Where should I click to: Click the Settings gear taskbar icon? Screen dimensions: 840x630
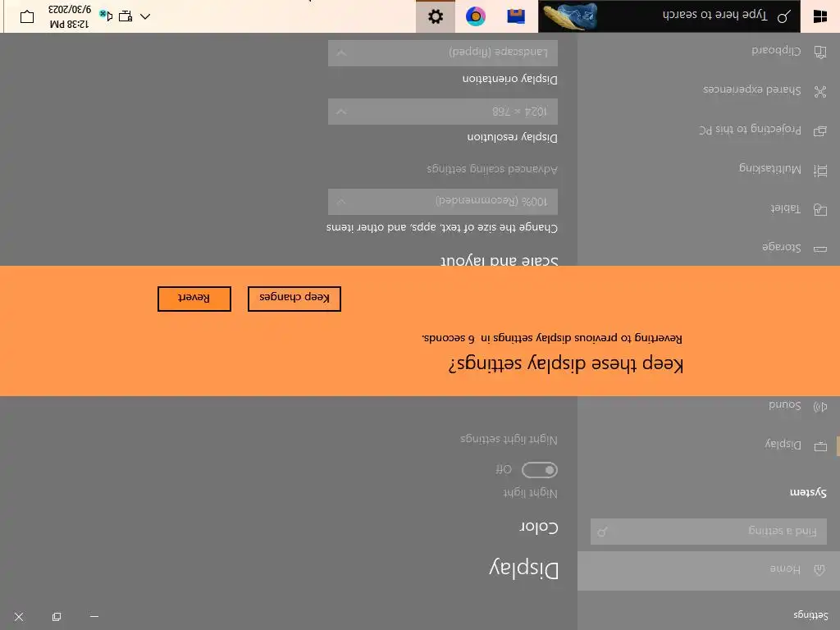coord(436,16)
